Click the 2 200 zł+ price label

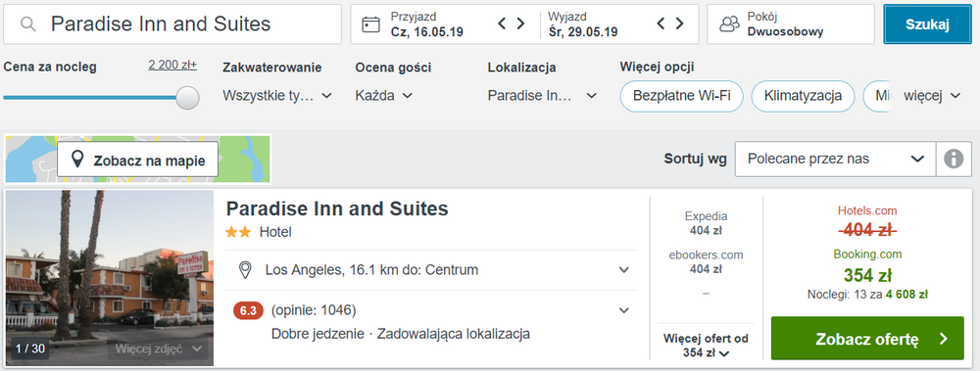coord(172,65)
